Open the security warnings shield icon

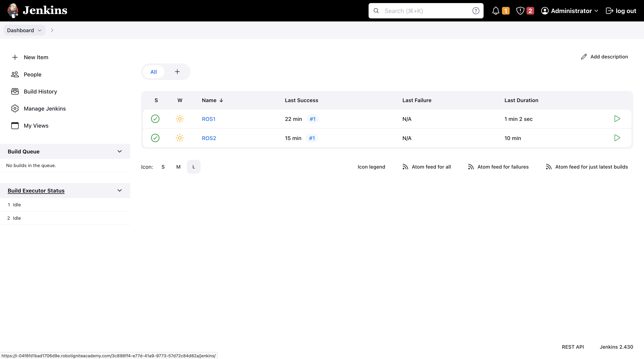click(520, 11)
